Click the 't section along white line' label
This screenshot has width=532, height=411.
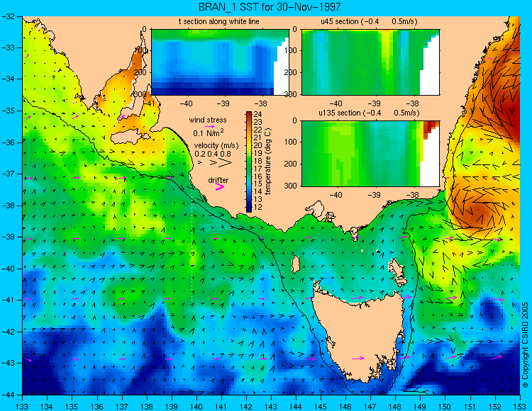point(219,22)
